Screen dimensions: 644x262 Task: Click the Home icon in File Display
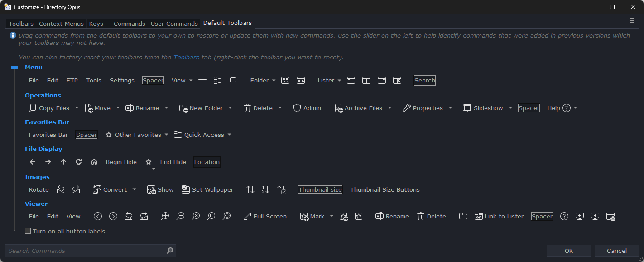94,162
